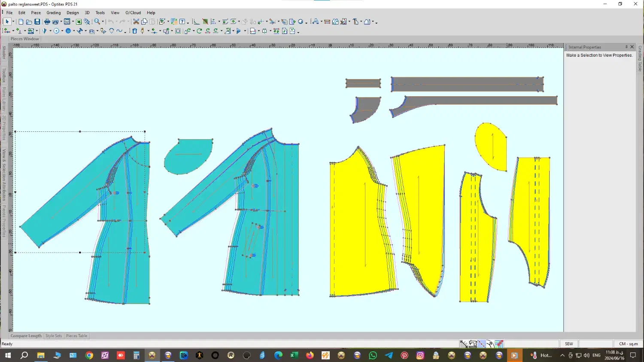Expand the Zoom tool dropdown arrow

(x=103, y=22)
